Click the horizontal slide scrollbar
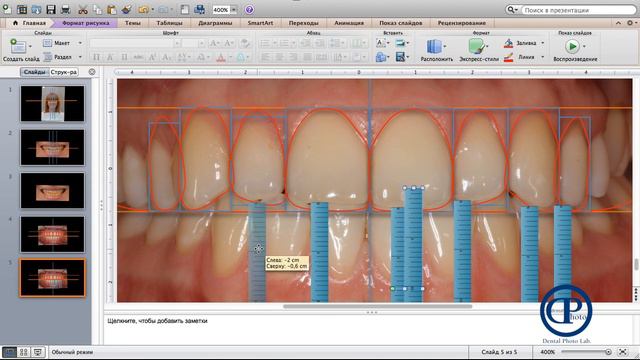The width and height of the screenshot is (640, 360). [378, 306]
